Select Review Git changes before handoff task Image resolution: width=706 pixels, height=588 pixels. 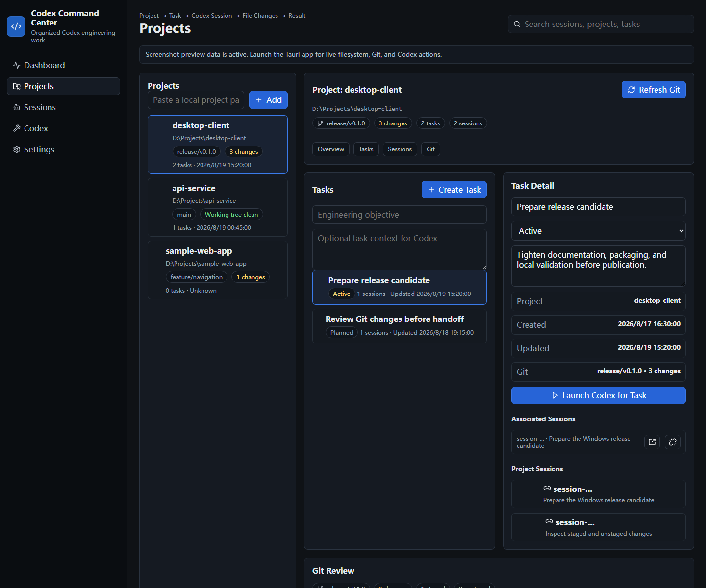[399, 326]
